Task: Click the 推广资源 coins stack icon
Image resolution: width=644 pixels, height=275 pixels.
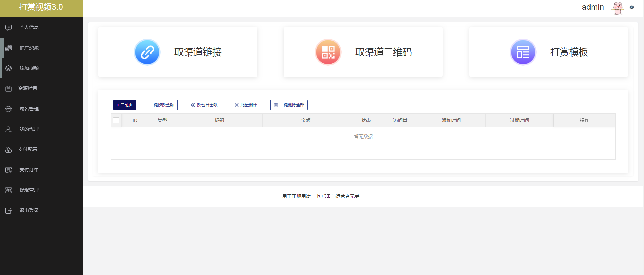Action: (x=8, y=48)
